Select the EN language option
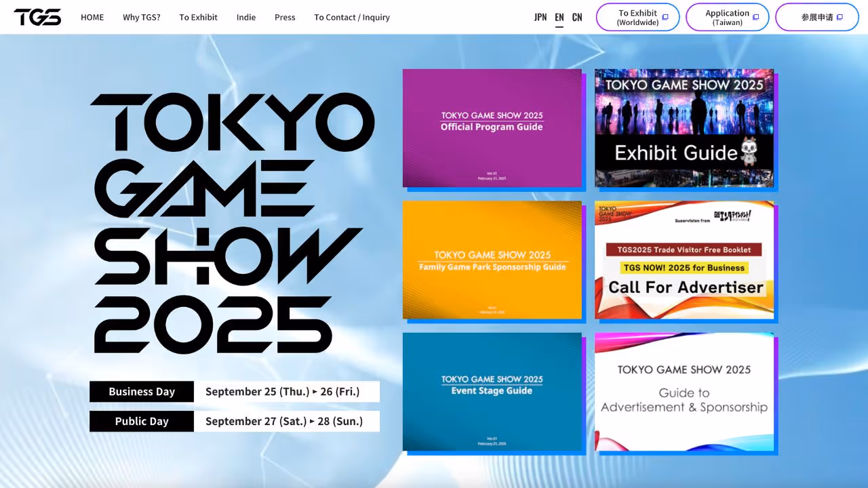This screenshot has height=488, width=868. [559, 18]
